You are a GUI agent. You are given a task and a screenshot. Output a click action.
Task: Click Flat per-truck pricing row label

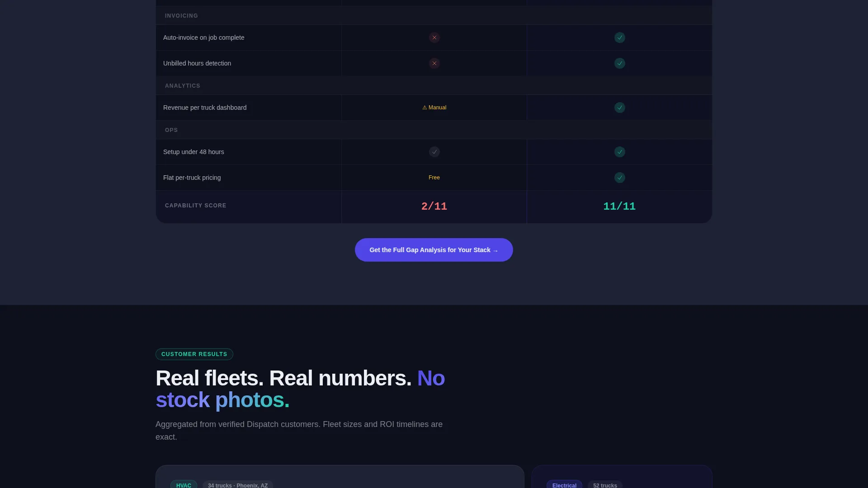pyautogui.click(x=192, y=178)
